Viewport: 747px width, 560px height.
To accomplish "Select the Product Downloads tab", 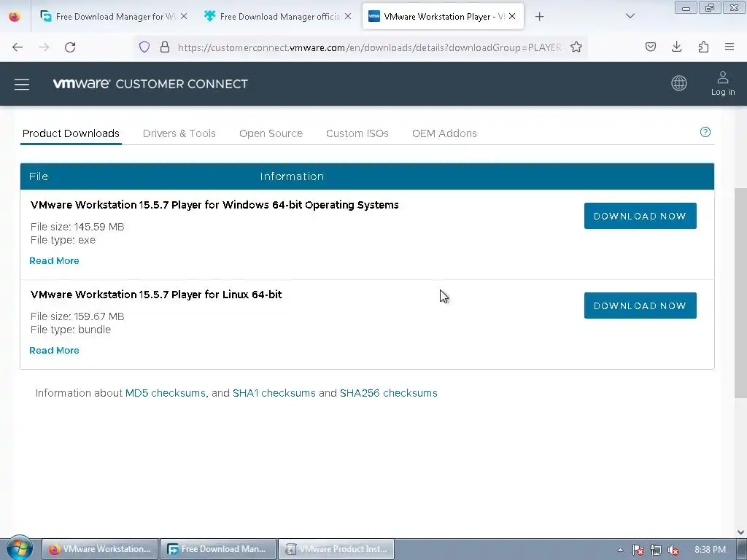I will tap(71, 133).
